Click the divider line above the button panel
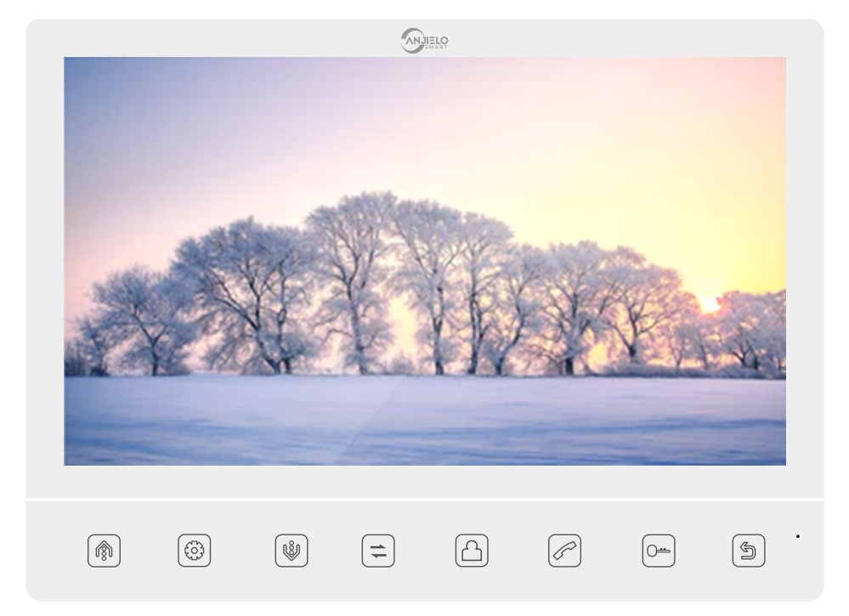 point(425,499)
